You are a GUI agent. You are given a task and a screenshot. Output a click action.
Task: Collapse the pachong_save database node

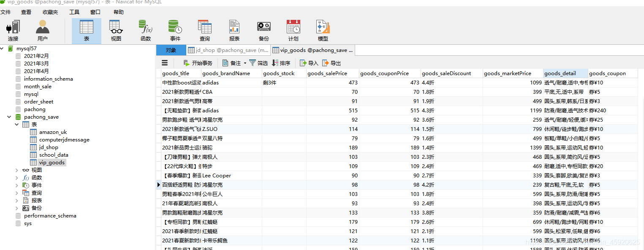pos(10,117)
